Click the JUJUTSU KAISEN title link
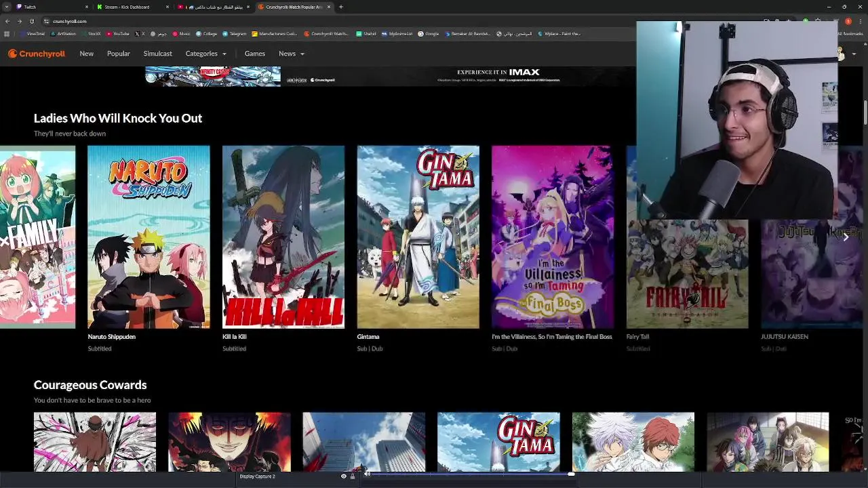 point(785,337)
